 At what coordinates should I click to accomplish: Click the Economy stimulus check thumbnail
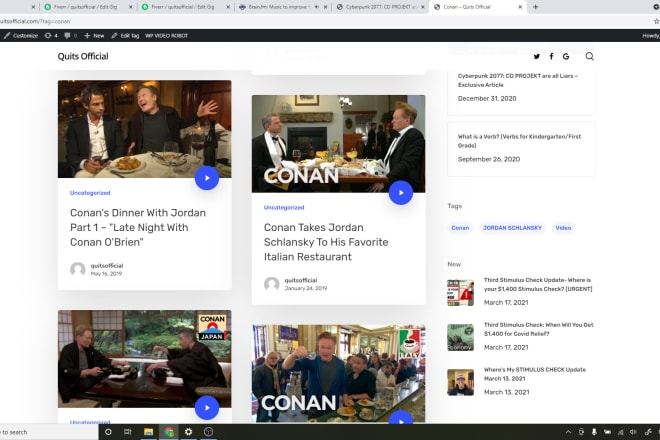tap(460, 337)
